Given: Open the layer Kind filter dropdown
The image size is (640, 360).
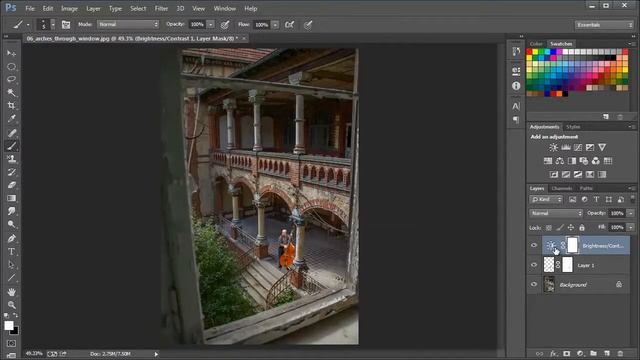Looking at the screenshot, I should (547, 200).
